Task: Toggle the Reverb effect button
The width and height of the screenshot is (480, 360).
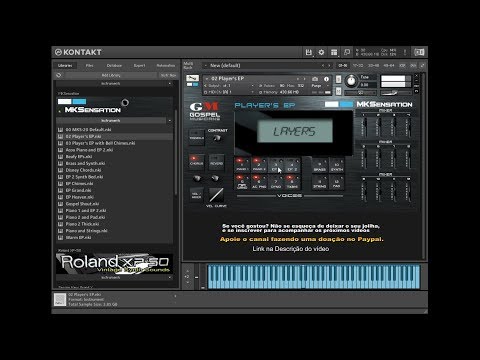Action: [x=216, y=161]
